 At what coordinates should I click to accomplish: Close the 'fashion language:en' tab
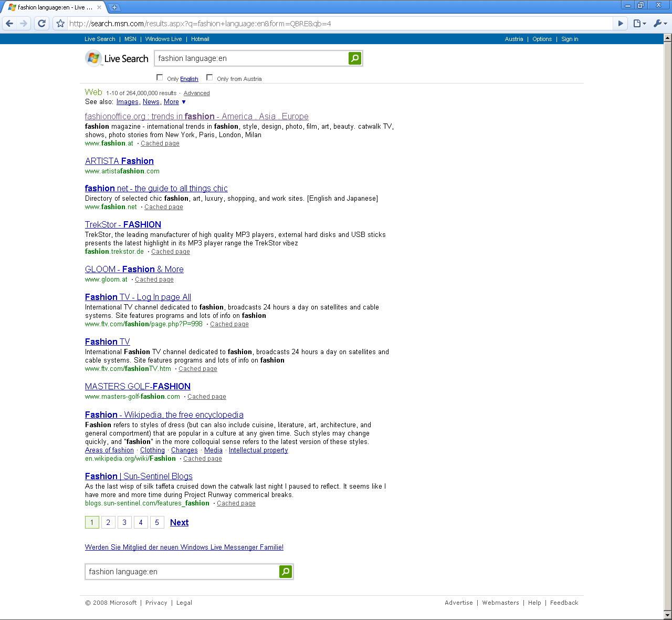point(99,7)
